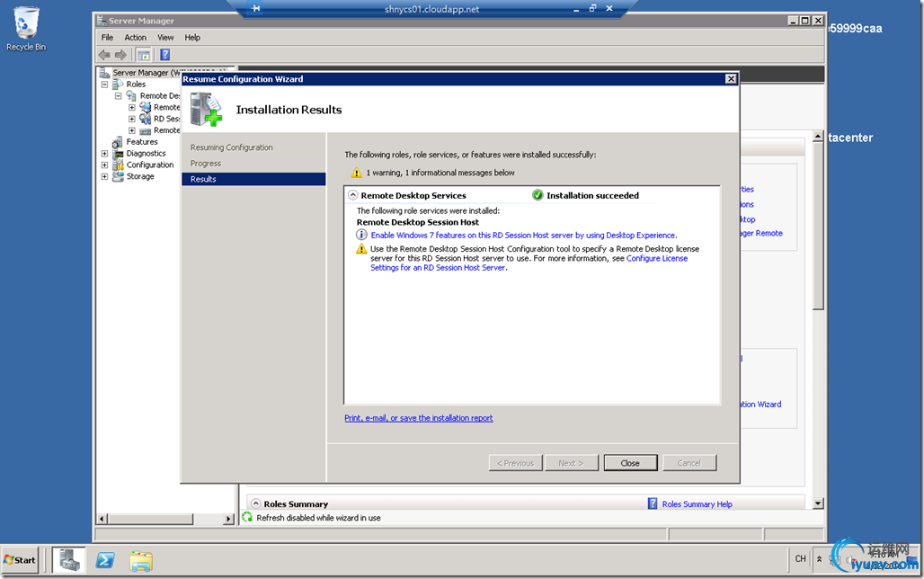Close the Resume Configuration Wizard with the X
924x579 pixels.
click(x=731, y=79)
